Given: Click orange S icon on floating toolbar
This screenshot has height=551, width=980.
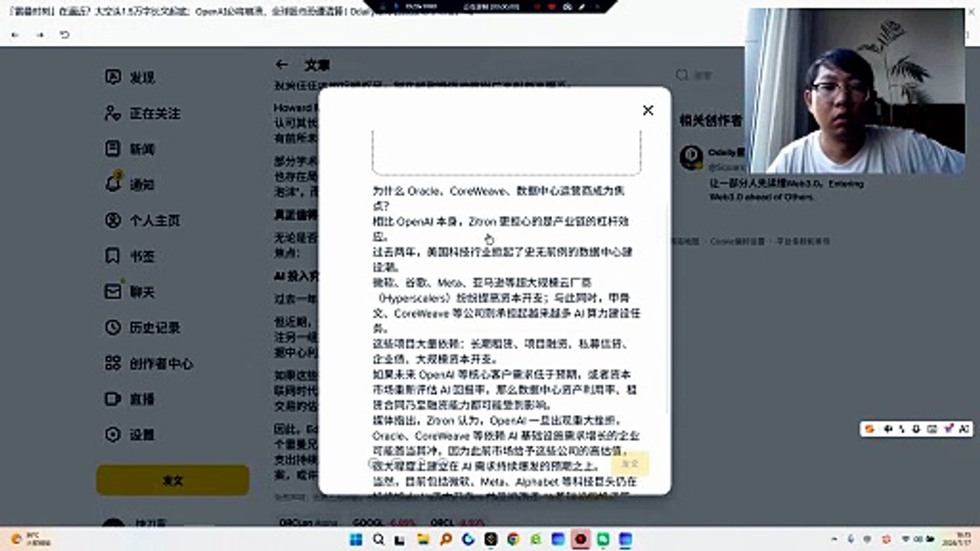Looking at the screenshot, I should pyautogui.click(x=869, y=429).
